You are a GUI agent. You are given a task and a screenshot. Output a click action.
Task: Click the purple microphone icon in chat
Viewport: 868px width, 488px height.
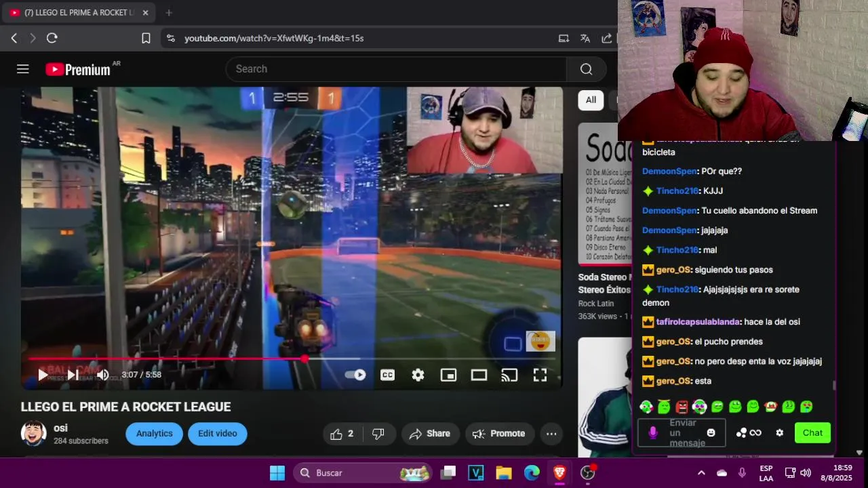point(653,432)
